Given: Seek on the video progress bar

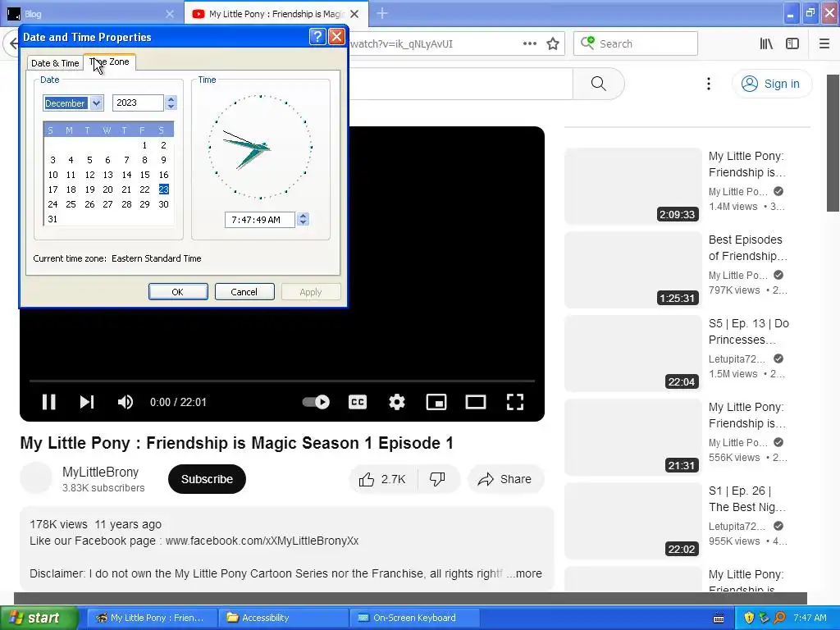Looking at the screenshot, I should [282, 381].
